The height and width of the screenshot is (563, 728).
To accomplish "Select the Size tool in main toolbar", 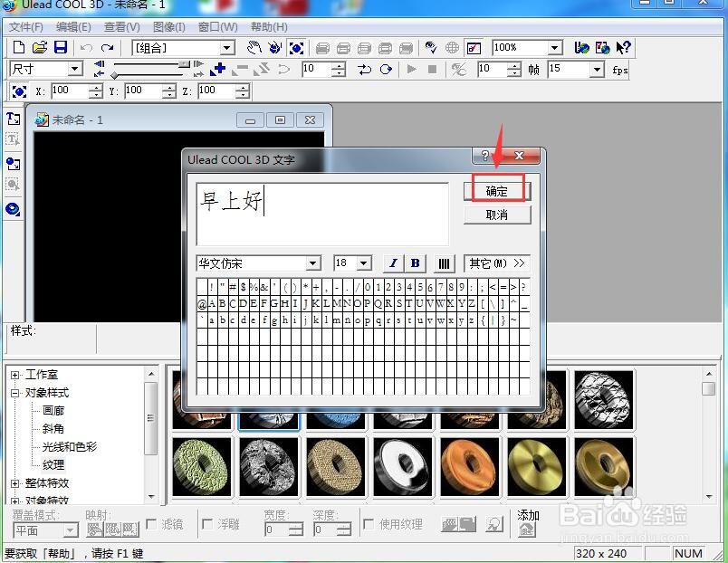I will pos(296,47).
